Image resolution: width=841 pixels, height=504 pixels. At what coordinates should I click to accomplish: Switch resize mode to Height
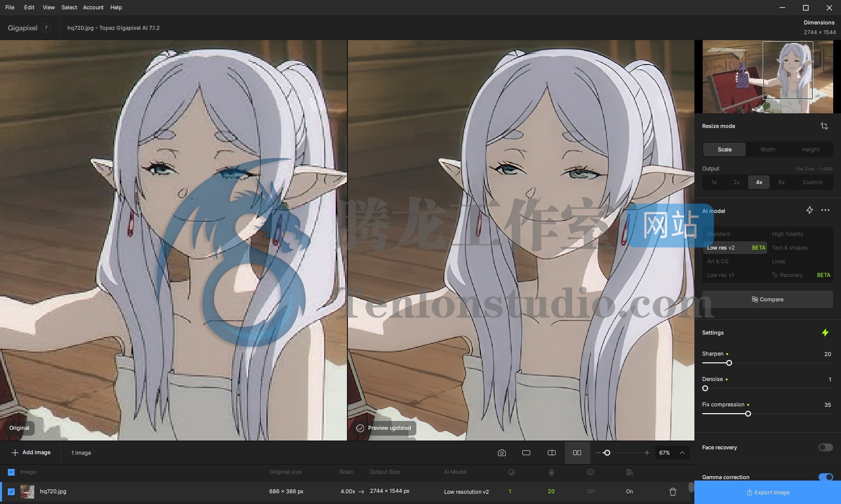tap(811, 149)
